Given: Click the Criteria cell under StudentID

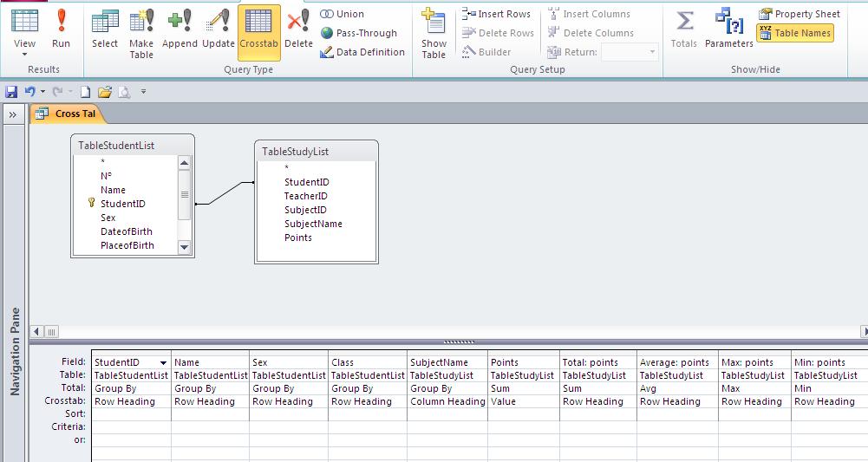Looking at the screenshot, I should 131,426.
